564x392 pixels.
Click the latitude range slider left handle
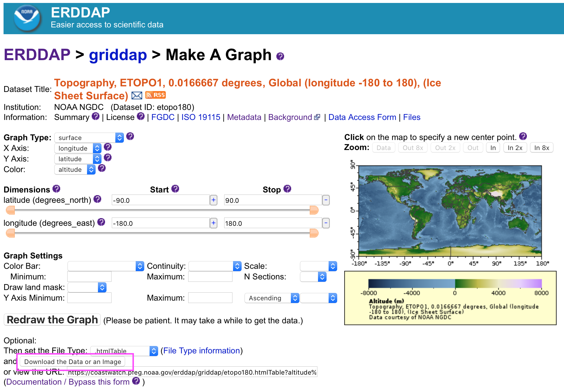[10, 210]
